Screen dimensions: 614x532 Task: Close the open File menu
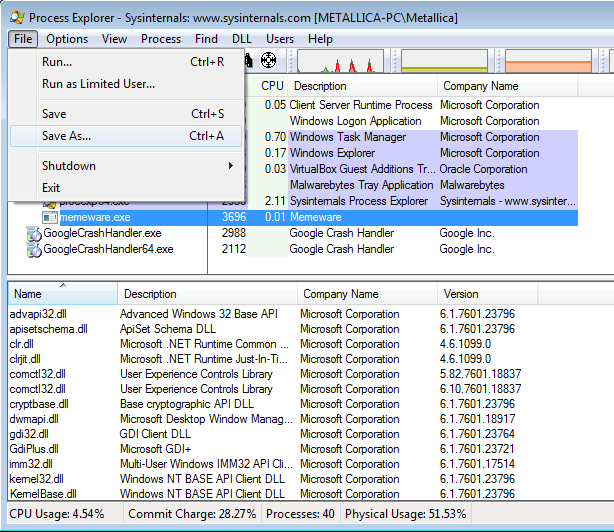pyautogui.click(x=23, y=39)
